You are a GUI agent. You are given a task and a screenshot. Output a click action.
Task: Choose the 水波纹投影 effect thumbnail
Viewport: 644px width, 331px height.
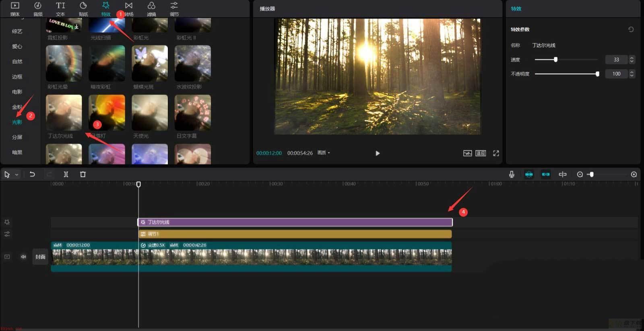[x=193, y=63]
